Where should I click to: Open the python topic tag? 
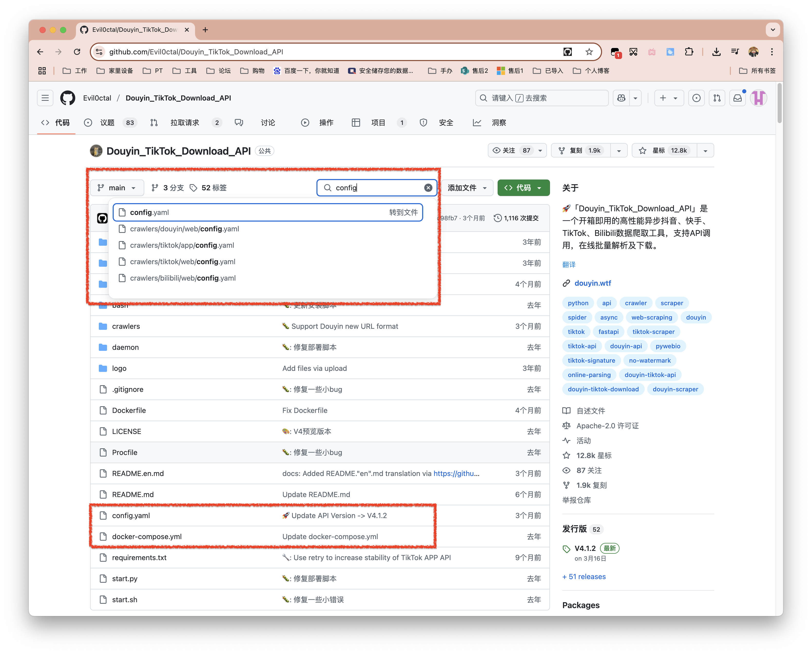(x=577, y=303)
